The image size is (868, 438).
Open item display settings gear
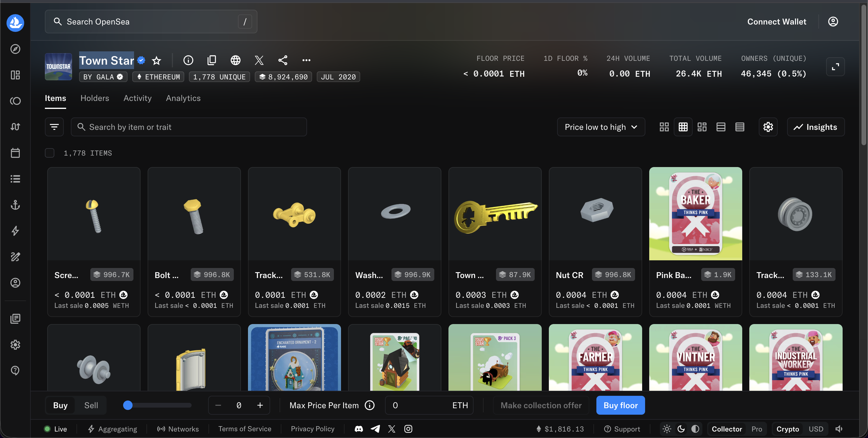click(x=768, y=127)
